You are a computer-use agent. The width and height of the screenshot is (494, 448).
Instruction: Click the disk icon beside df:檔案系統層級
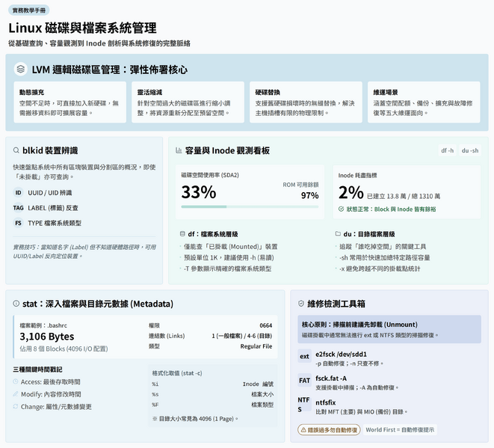coord(182,234)
